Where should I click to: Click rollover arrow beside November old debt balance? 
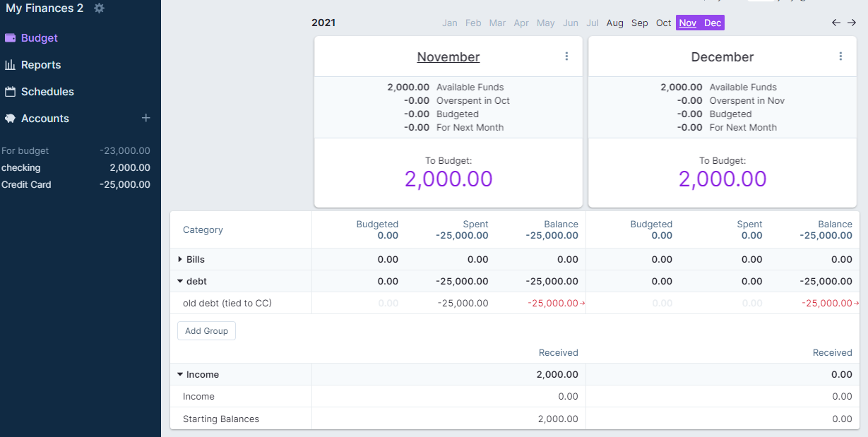coord(583,304)
